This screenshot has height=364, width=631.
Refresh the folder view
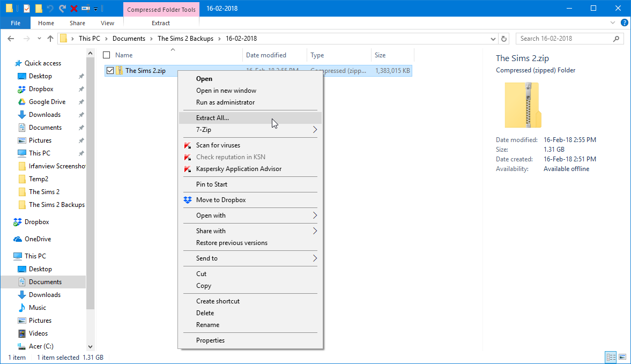coord(504,39)
